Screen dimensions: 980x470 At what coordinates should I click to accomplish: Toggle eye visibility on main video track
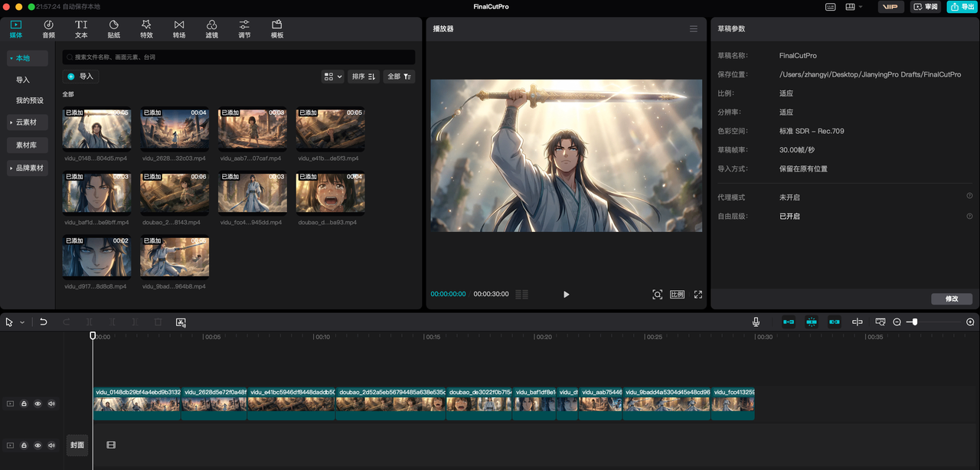[38, 403]
